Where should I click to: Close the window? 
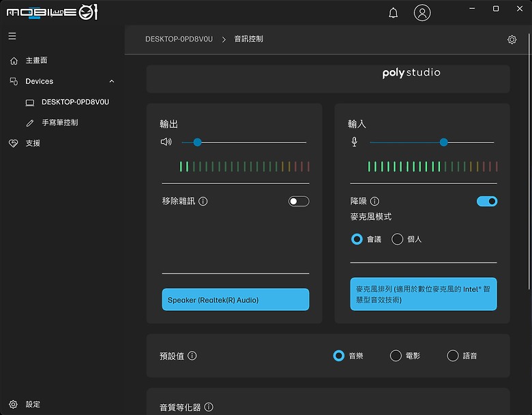pyautogui.click(x=520, y=8)
